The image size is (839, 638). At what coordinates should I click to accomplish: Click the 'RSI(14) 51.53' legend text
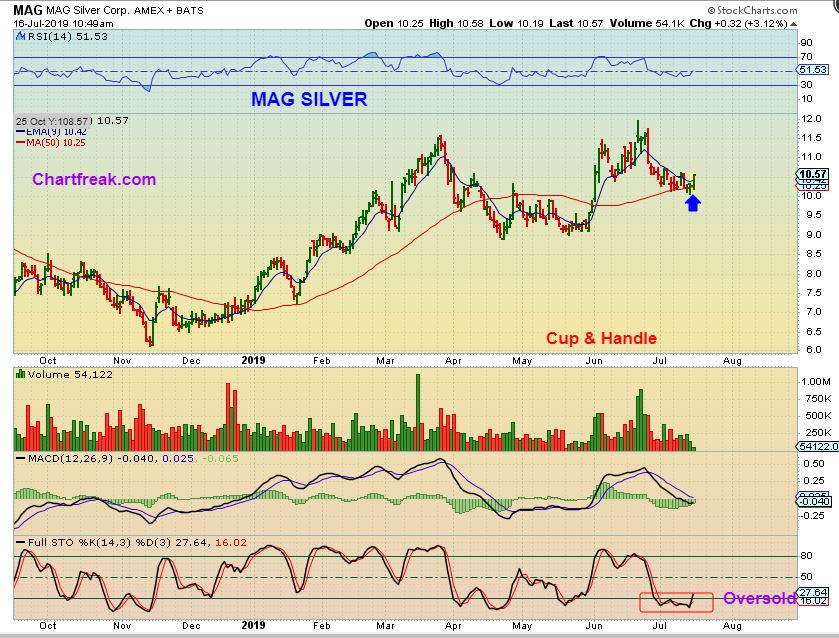click(x=67, y=37)
